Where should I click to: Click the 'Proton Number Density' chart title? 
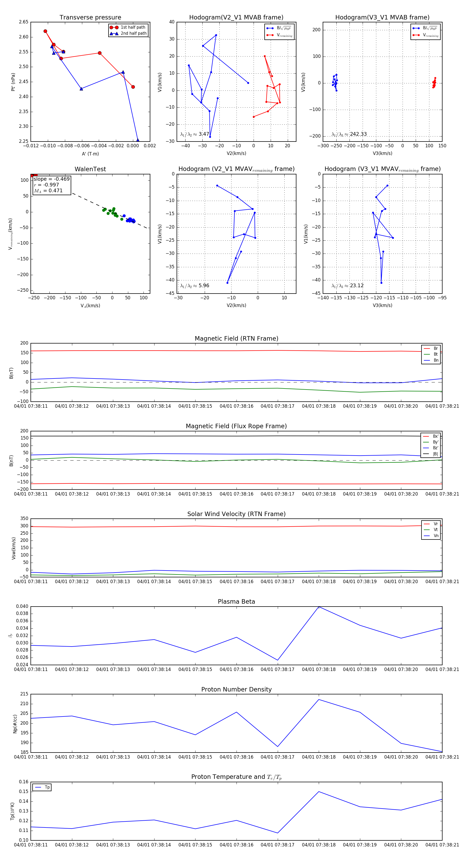point(236,689)
